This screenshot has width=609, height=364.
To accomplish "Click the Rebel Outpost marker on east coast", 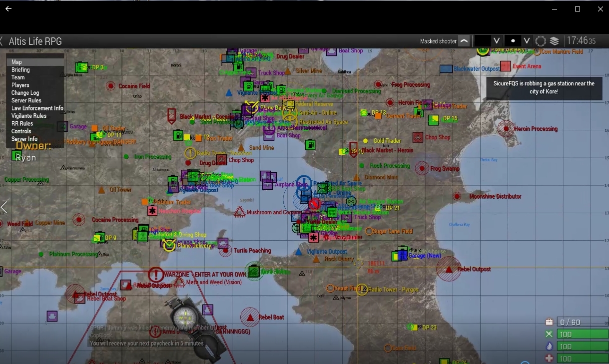I will click(449, 269).
